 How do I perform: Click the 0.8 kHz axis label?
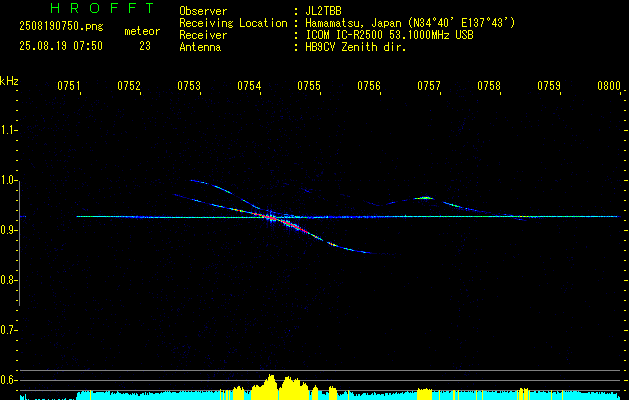coord(8,280)
